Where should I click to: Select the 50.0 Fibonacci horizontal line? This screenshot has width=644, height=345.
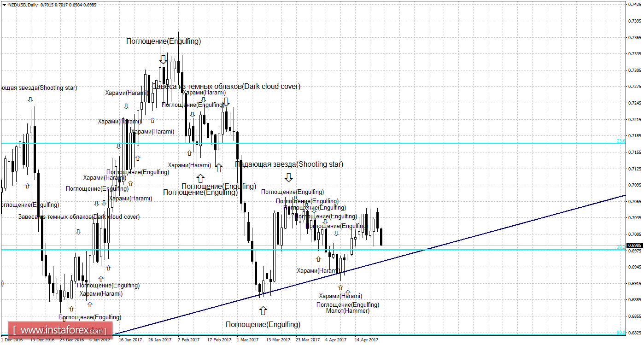point(313,334)
